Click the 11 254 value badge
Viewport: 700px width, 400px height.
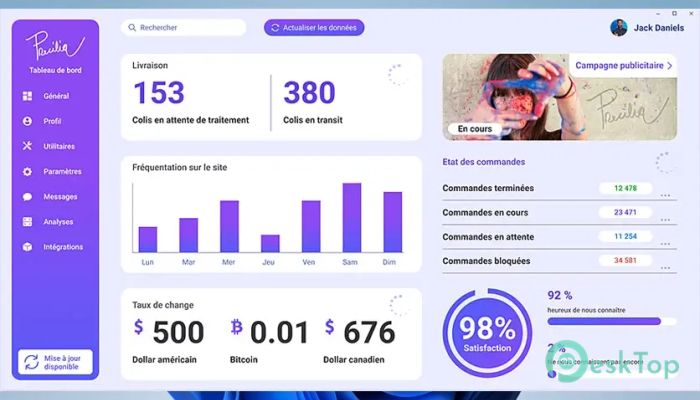[625, 237]
